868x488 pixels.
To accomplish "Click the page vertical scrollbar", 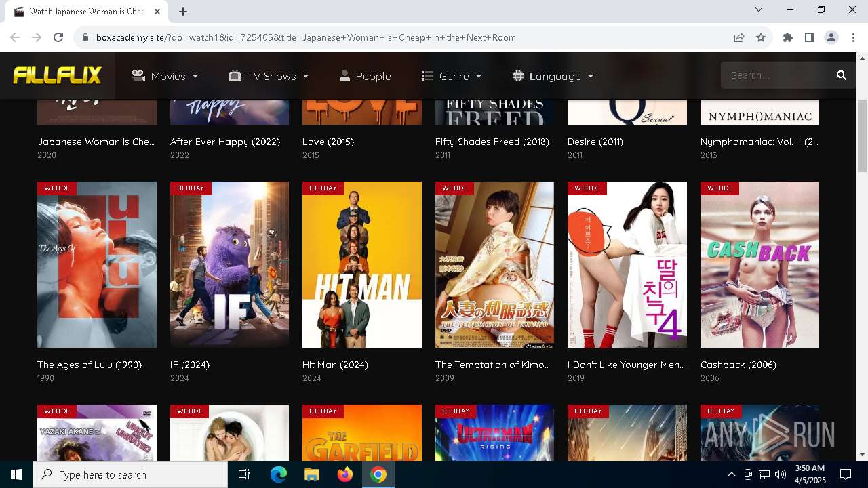I will coord(862,136).
